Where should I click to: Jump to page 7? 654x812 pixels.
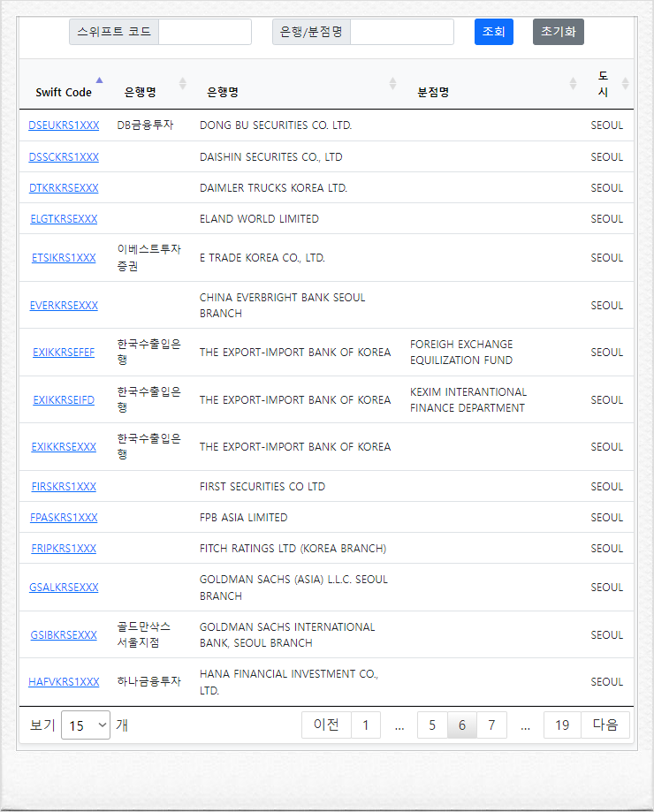point(491,725)
